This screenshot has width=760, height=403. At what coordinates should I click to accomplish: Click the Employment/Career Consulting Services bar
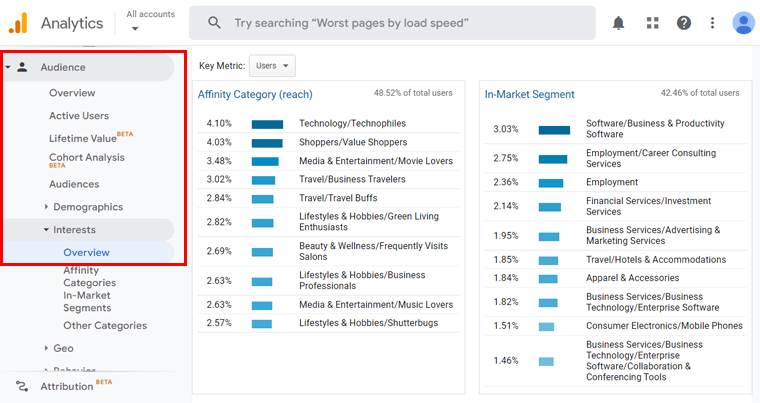553,159
